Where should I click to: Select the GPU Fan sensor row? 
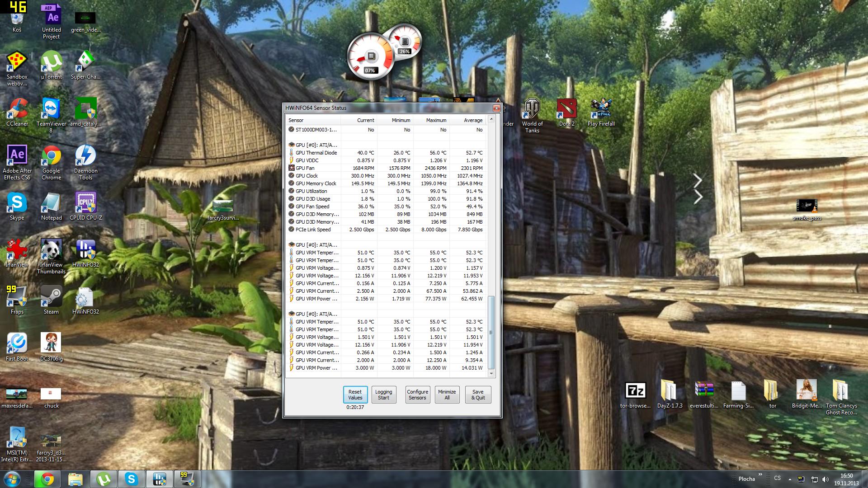386,168
